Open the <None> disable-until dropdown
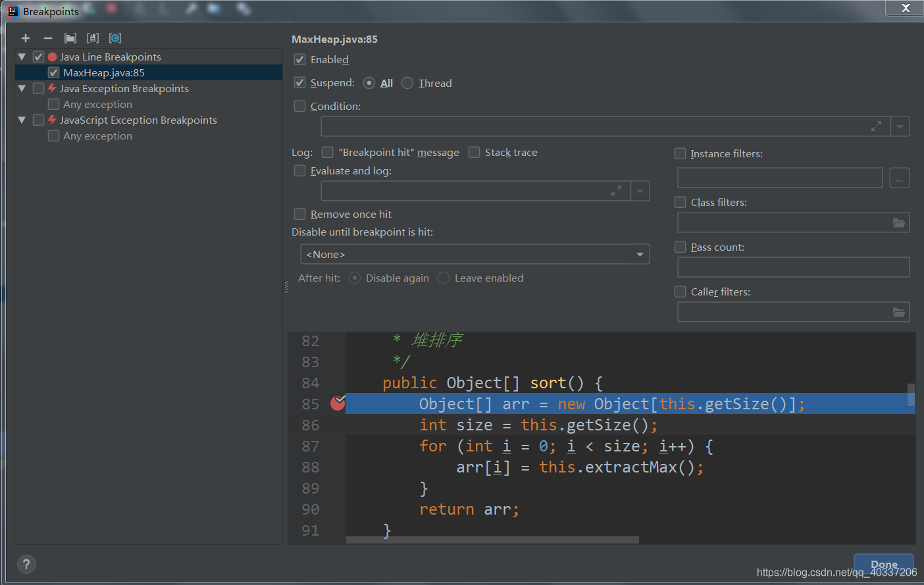 click(475, 254)
